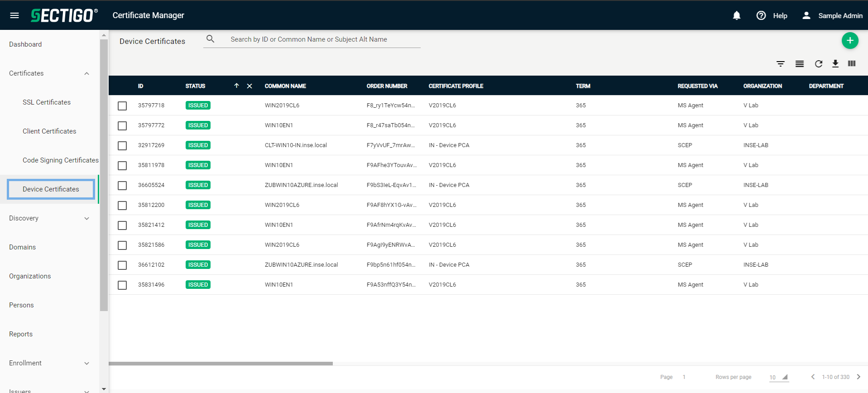Open the notifications bell
The width and height of the screenshot is (868, 393).
[x=737, y=15]
